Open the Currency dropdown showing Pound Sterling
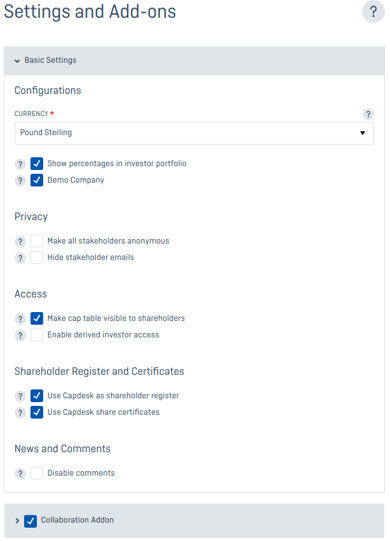The height and width of the screenshot is (541, 390). click(194, 133)
